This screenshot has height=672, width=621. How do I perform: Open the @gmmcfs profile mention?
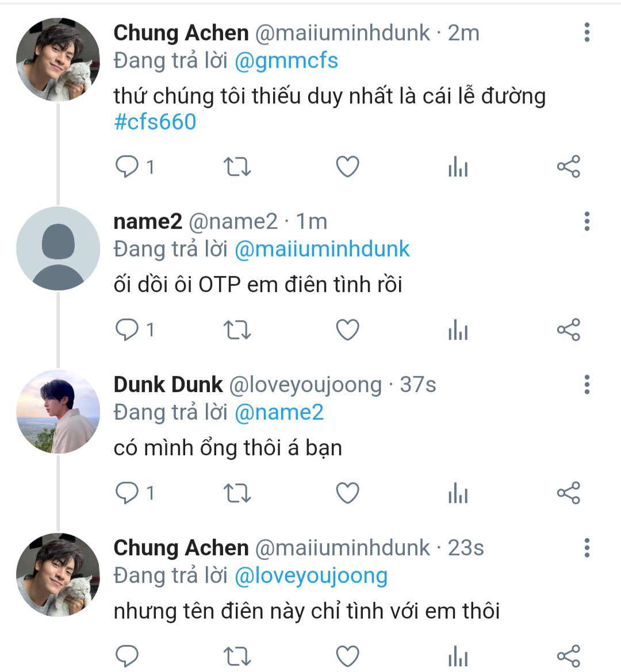tap(286, 60)
